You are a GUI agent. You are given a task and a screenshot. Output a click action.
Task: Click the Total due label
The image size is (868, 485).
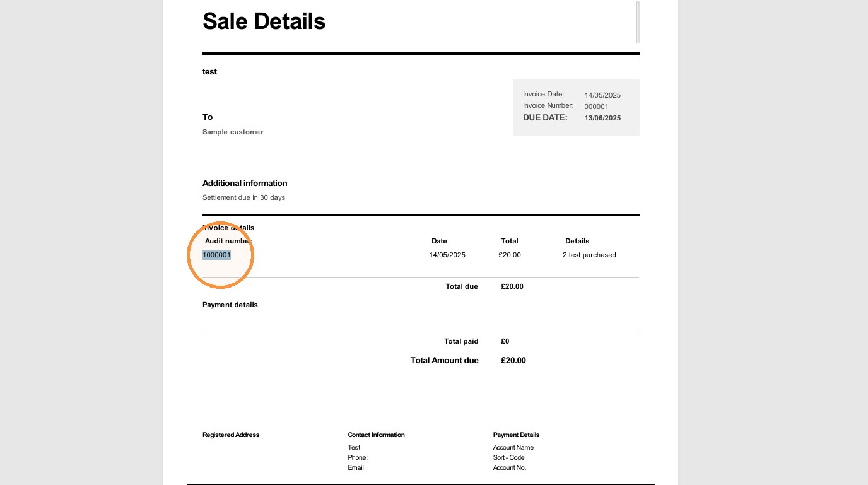point(462,286)
